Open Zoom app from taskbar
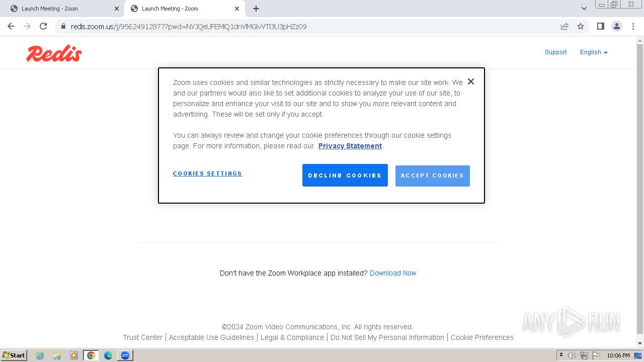This screenshot has width=644, height=362. pos(125,355)
